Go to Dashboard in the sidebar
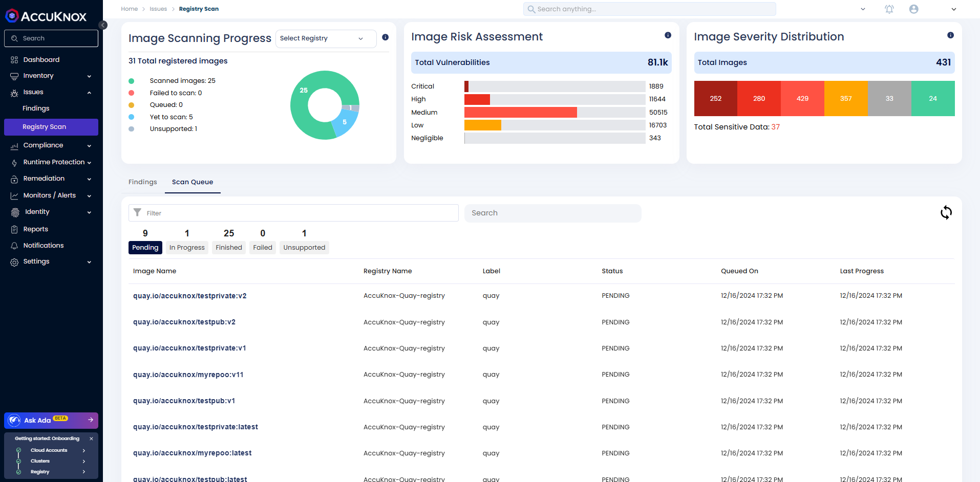The height and width of the screenshot is (482, 980). click(x=41, y=60)
